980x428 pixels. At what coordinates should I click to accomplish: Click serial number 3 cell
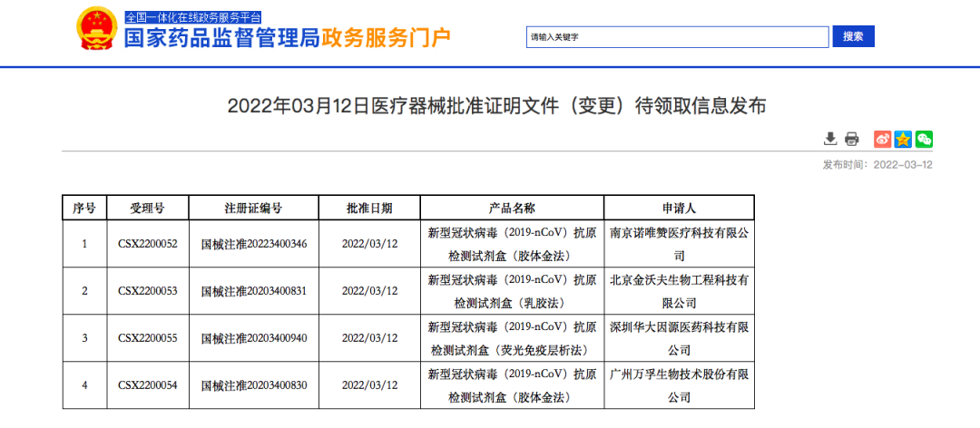pos(84,338)
